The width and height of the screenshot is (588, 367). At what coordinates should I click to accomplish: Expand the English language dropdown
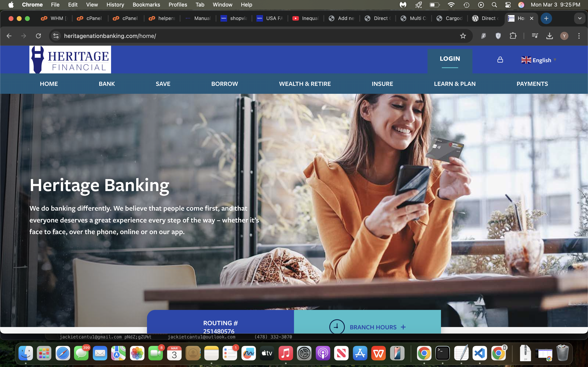point(538,60)
